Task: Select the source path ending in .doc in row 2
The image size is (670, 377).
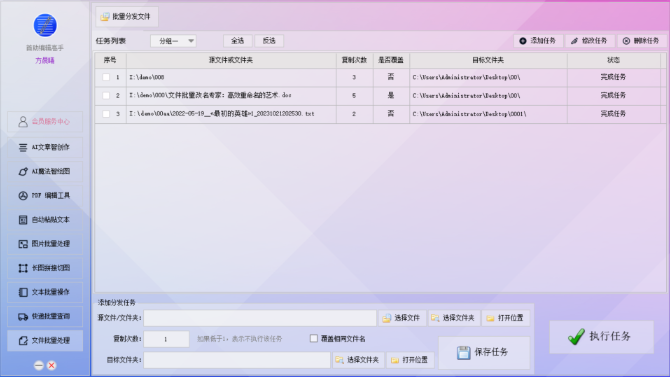Action: (210, 95)
